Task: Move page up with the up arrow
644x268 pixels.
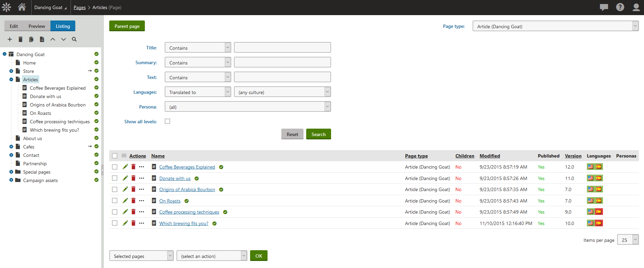Action: point(53,39)
